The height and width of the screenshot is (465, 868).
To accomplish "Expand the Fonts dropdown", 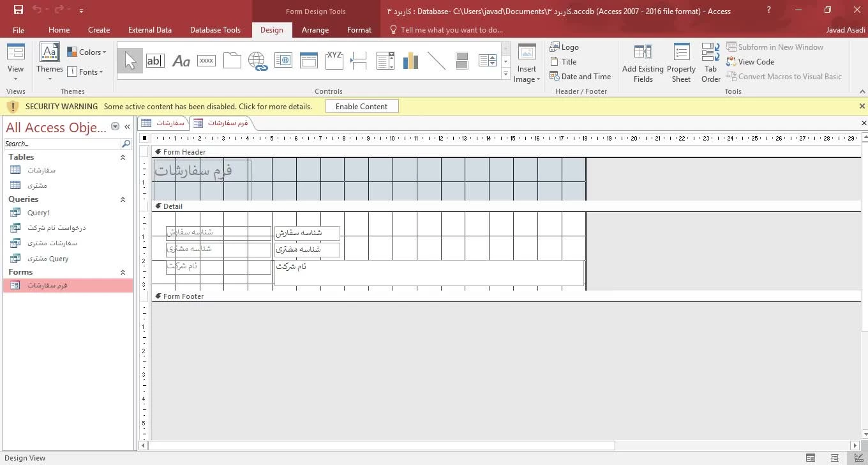I will click(86, 72).
